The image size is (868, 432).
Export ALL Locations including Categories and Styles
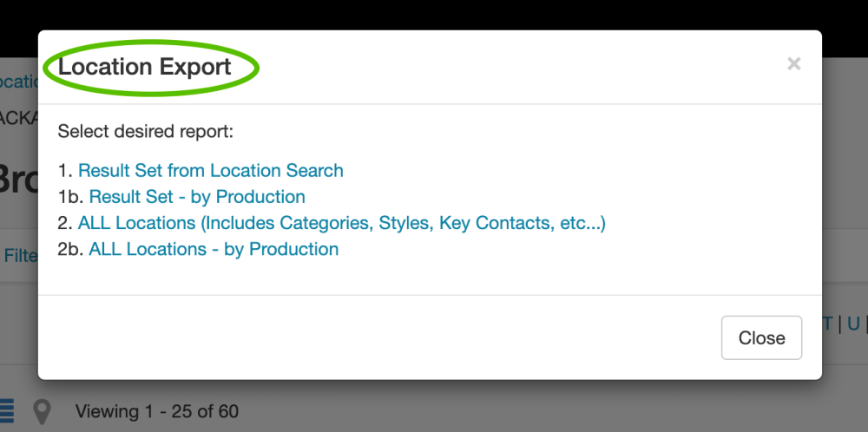pos(341,223)
